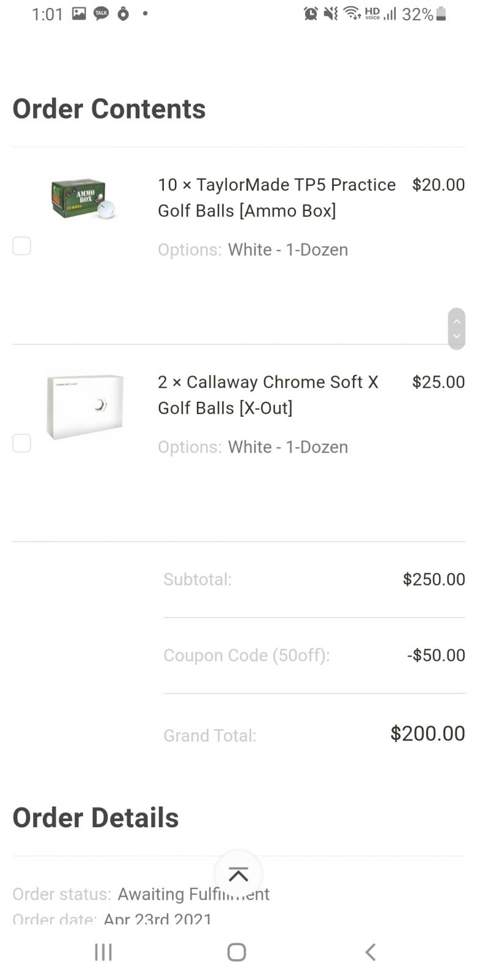The width and height of the screenshot is (477, 980).
Task: Tap the alarm icon in status bar
Action: pos(311,13)
